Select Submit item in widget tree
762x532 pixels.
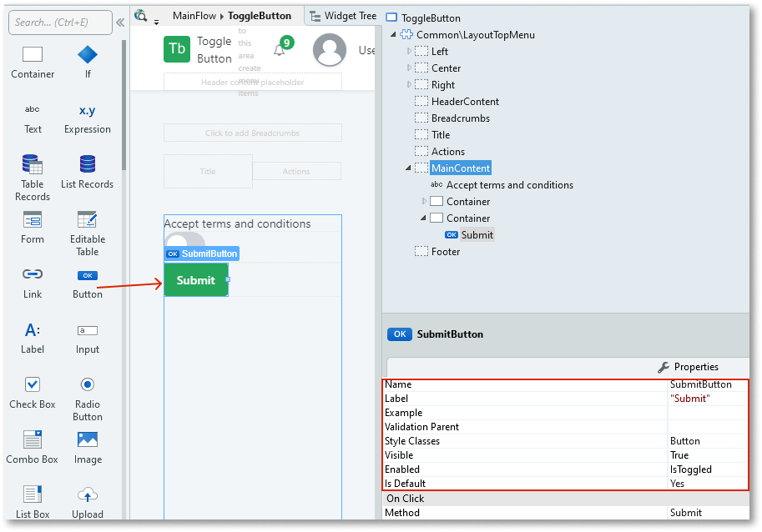[x=477, y=235]
